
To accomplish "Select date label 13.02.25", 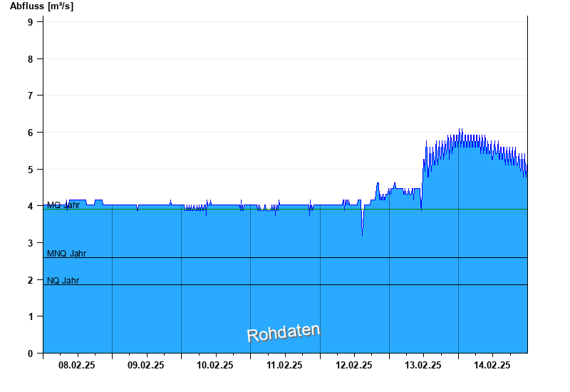I will coord(423,365).
